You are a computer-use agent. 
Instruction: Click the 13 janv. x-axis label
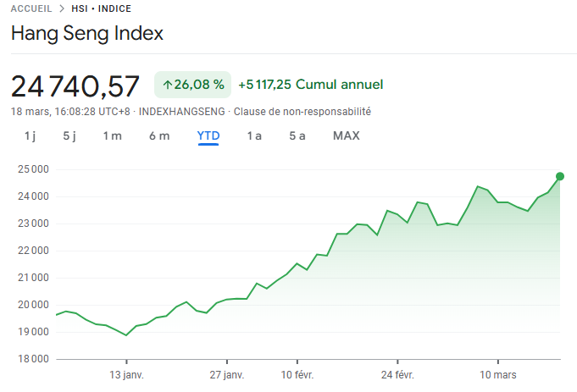[126, 375]
